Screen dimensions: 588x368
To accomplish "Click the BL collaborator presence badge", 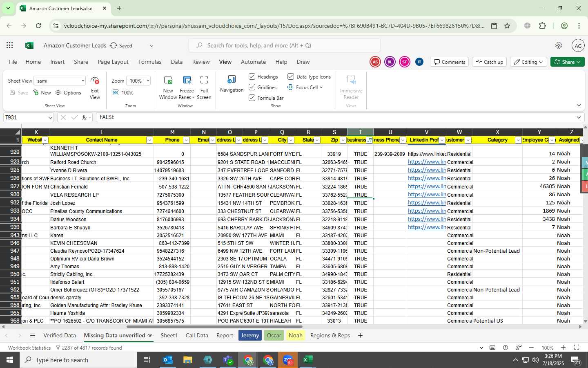I will click(x=390, y=62).
